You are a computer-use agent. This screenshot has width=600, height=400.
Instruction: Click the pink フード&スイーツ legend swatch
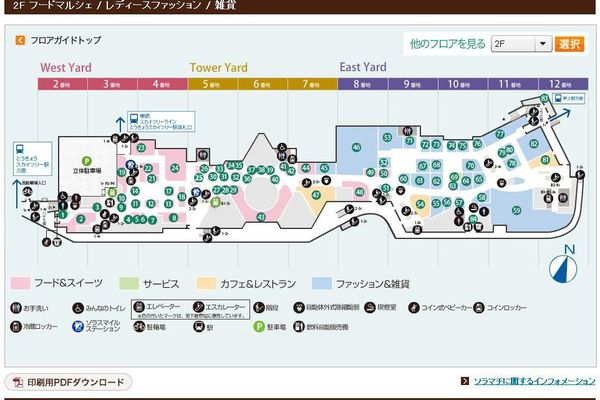click(x=21, y=283)
